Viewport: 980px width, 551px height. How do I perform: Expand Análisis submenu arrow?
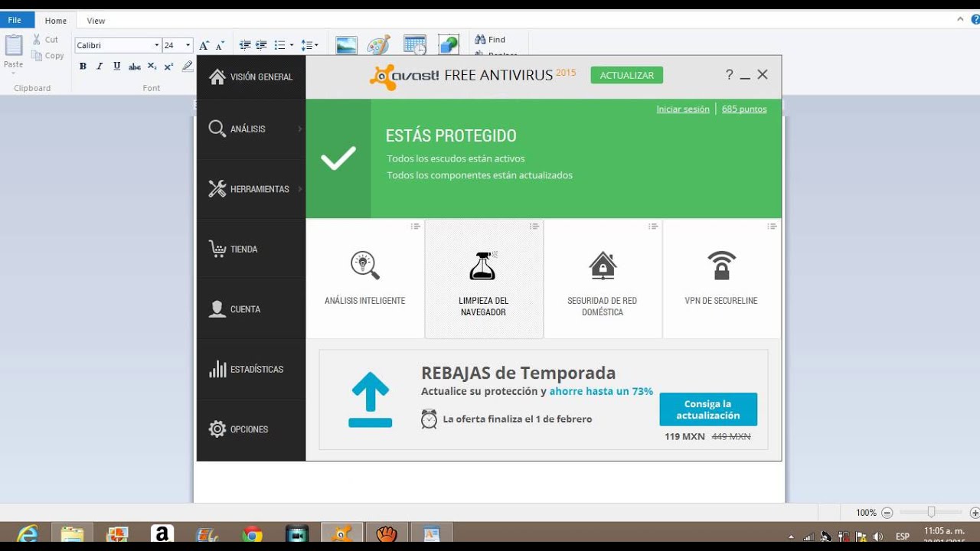coord(299,129)
